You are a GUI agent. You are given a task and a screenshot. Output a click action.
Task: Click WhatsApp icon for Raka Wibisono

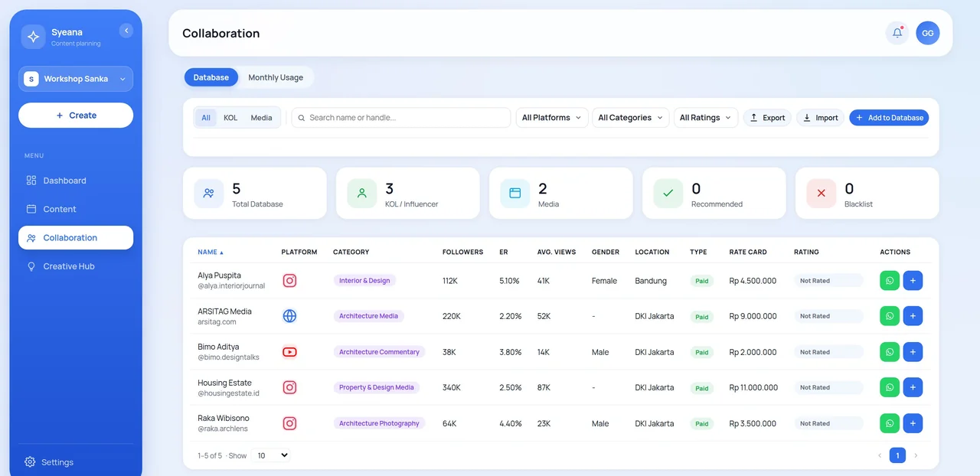tap(890, 423)
